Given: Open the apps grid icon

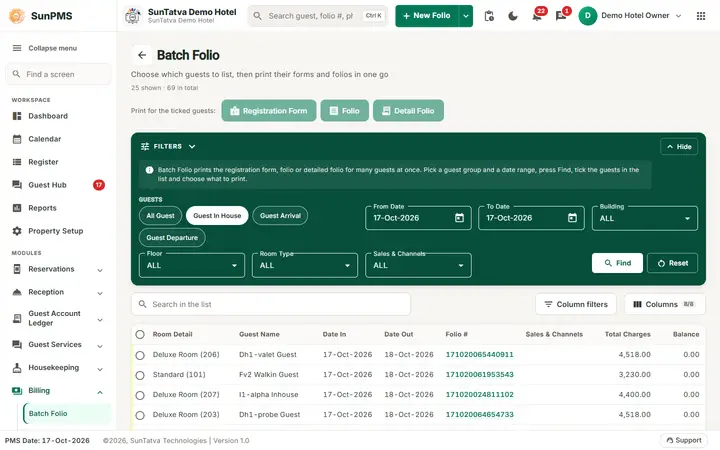Looking at the screenshot, I should pos(701,16).
